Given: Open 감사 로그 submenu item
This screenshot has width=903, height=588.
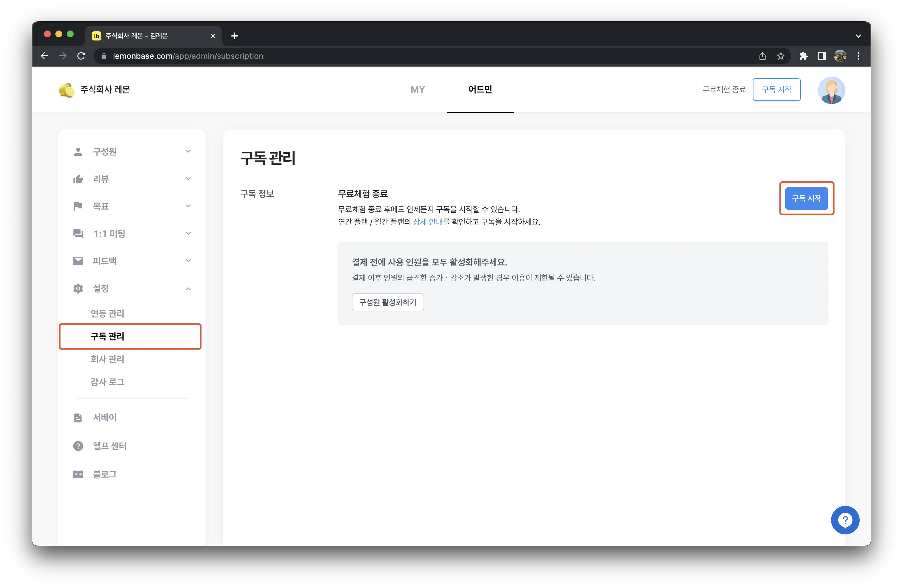Looking at the screenshot, I should click(107, 382).
